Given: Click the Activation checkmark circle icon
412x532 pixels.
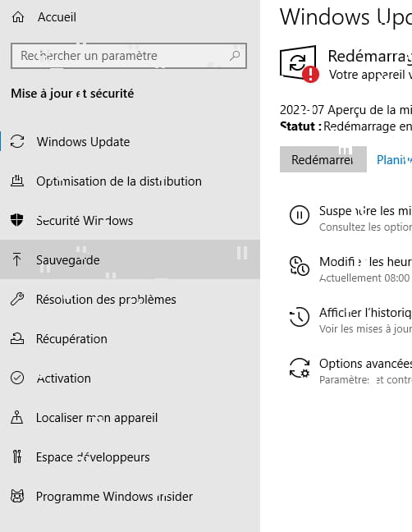Looking at the screenshot, I should pos(17,378).
